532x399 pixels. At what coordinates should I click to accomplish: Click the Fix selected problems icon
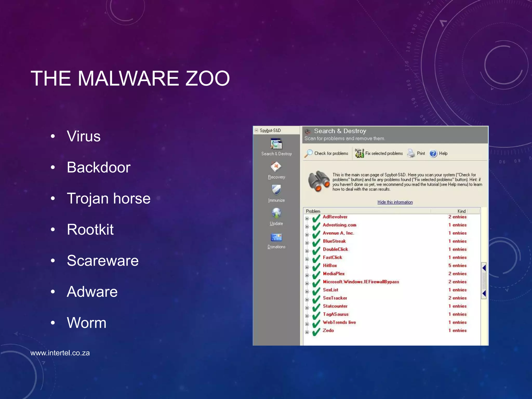click(x=359, y=153)
